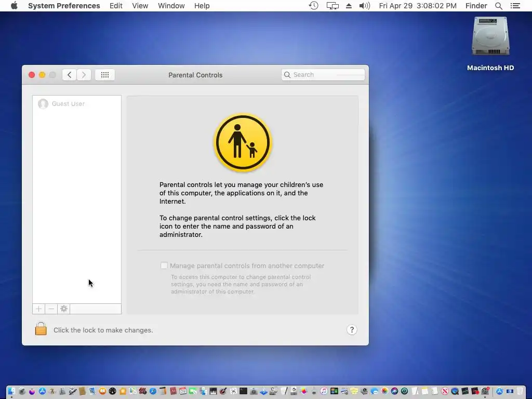Select Guest User in the sidebar
532x399 pixels.
click(77, 104)
